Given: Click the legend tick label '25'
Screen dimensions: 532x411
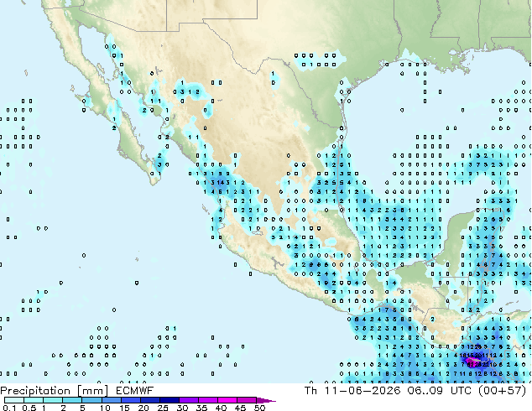Looking at the screenshot, I should [x=163, y=408].
